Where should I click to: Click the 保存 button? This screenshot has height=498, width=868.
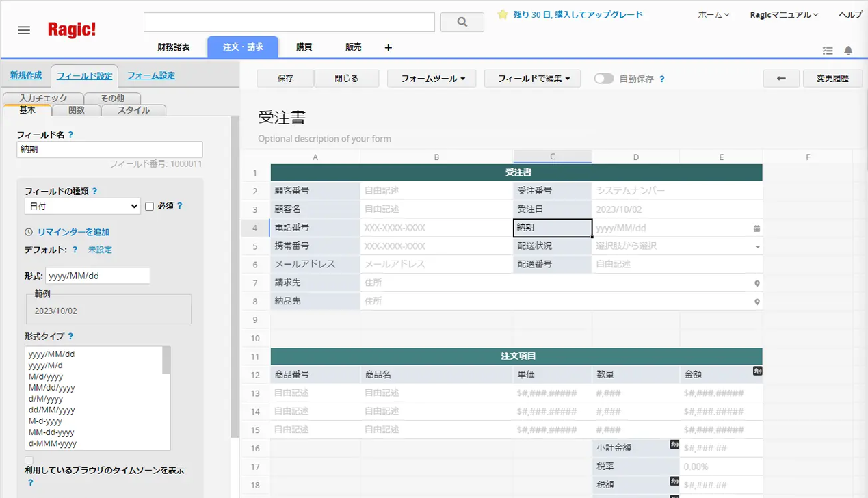(285, 78)
